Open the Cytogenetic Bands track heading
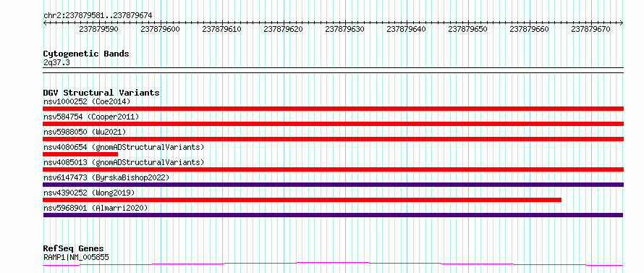Image resolution: width=644 pixels, height=273 pixels. pyautogui.click(x=86, y=54)
